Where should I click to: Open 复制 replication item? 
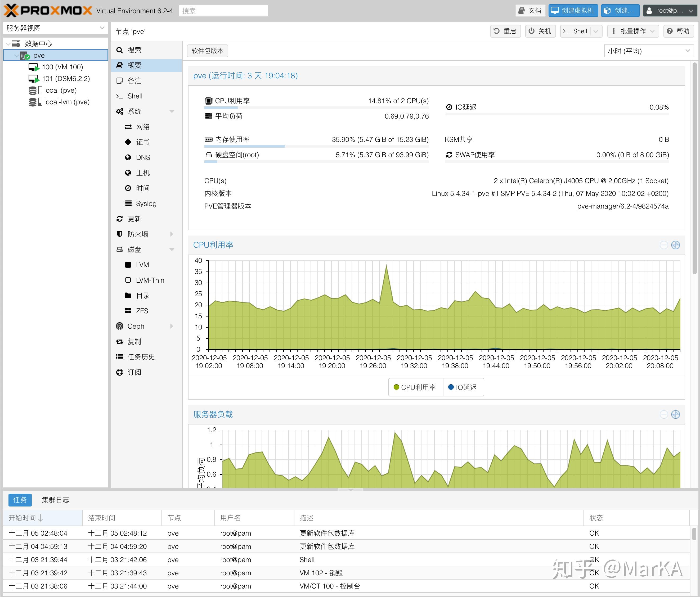click(x=147, y=342)
